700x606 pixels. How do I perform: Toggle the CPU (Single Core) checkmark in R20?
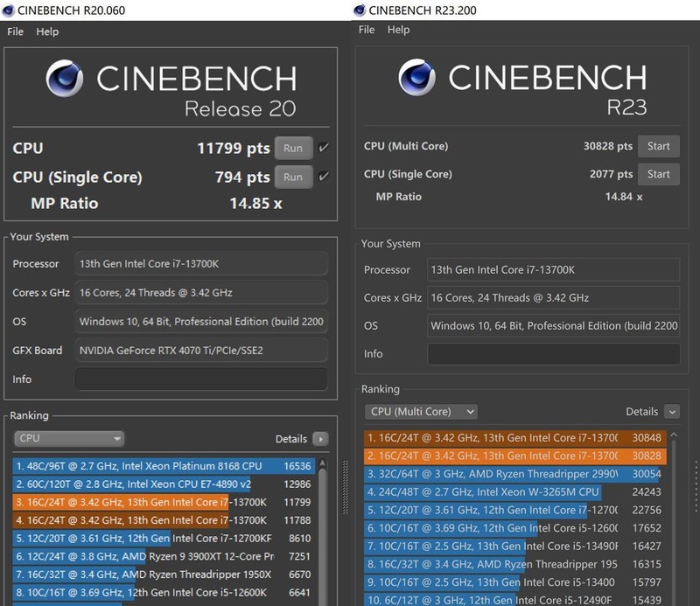point(324,177)
